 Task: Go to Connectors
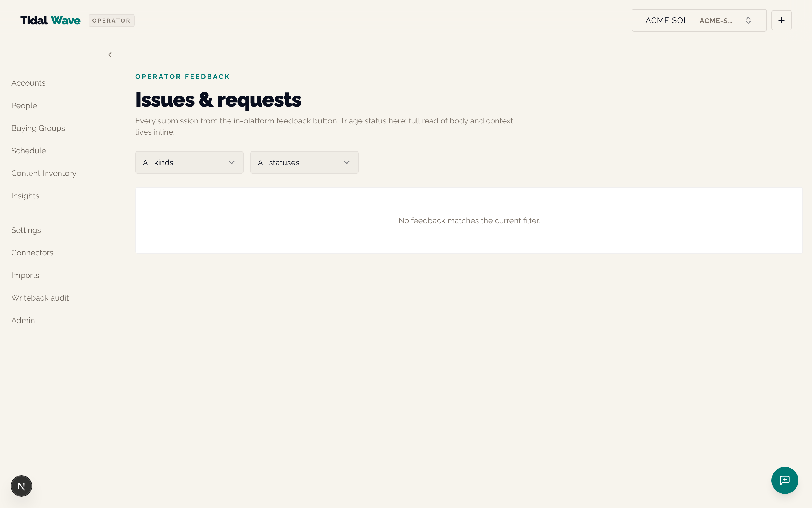[32, 253]
